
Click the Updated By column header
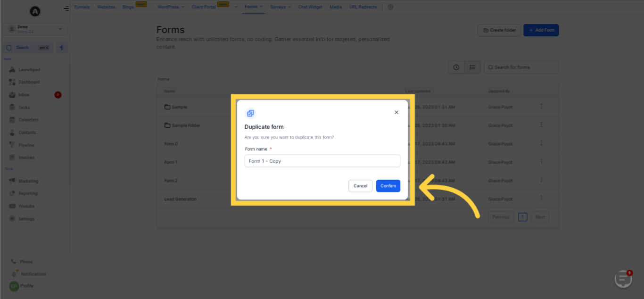click(499, 91)
